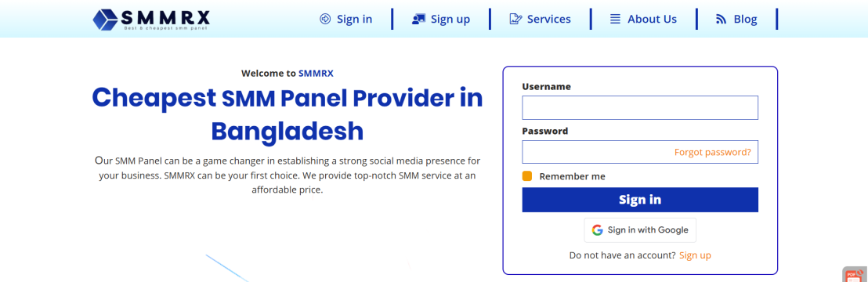
Task: Click the Google G logo icon
Action: coord(597,230)
